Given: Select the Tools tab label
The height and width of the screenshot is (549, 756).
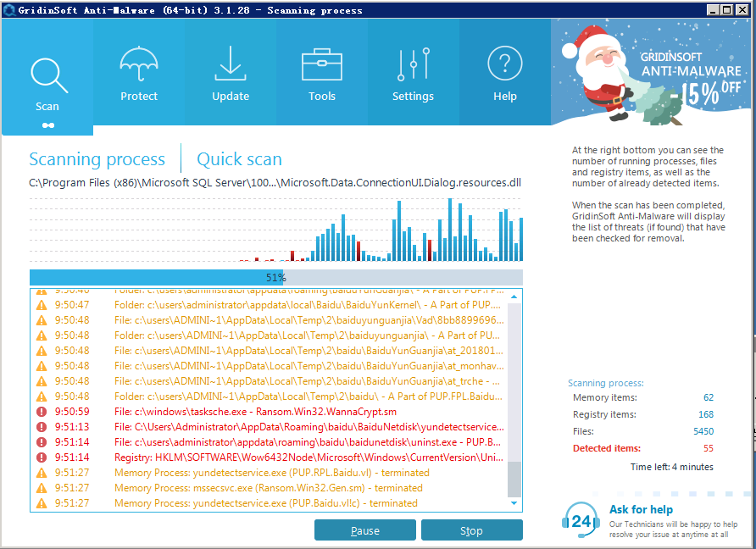Looking at the screenshot, I should coord(321,97).
